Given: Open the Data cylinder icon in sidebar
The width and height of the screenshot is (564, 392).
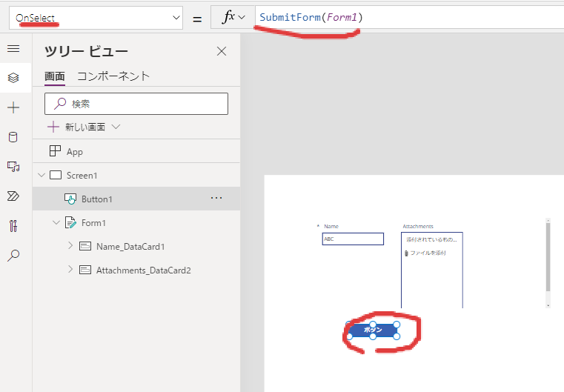Looking at the screenshot, I should (x=13, y=137).
